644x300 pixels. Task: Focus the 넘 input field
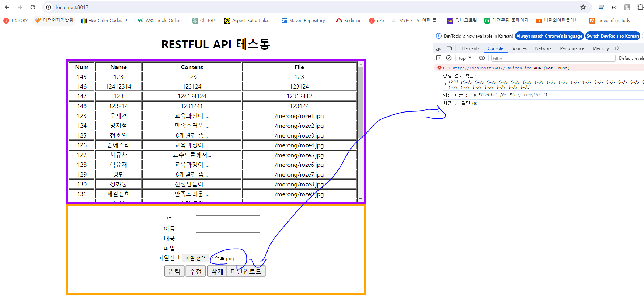(x=228, y=219)
